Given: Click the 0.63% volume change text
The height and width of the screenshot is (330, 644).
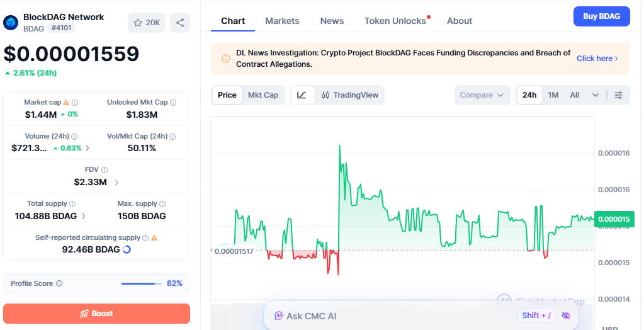Looking at the screenshot, I should pyautogui.click(x=71, y=148).
